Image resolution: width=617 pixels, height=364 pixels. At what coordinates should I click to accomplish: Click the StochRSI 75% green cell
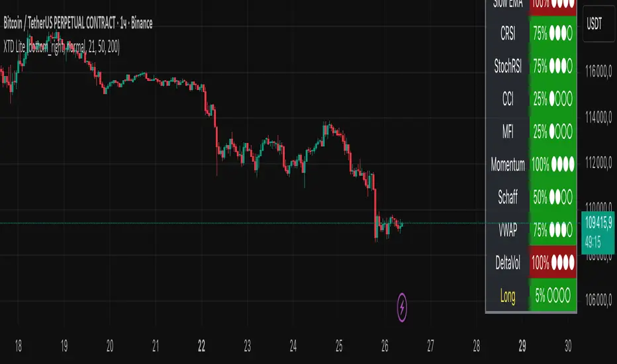pos(553,65)
